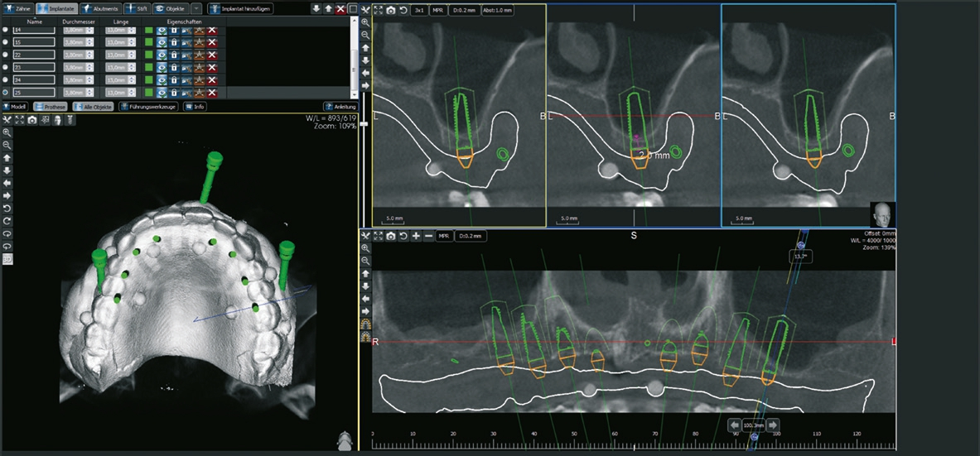980x456 pixels.
Task: Move the selected implant up in the list
Action: 328,8
